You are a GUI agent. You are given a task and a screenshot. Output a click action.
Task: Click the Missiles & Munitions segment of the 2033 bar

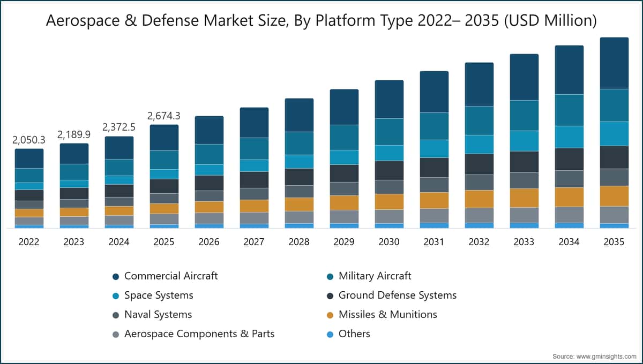(524, 198)
